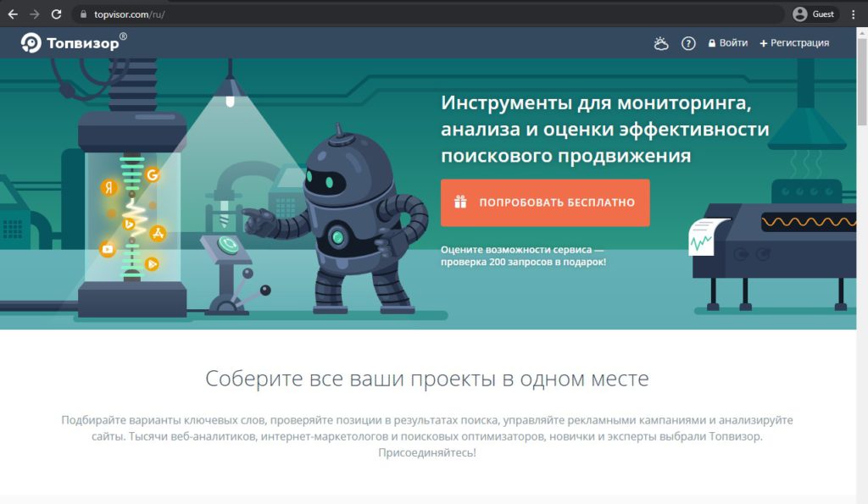Click the YouTube icon in glass tube

coord(108,249)
